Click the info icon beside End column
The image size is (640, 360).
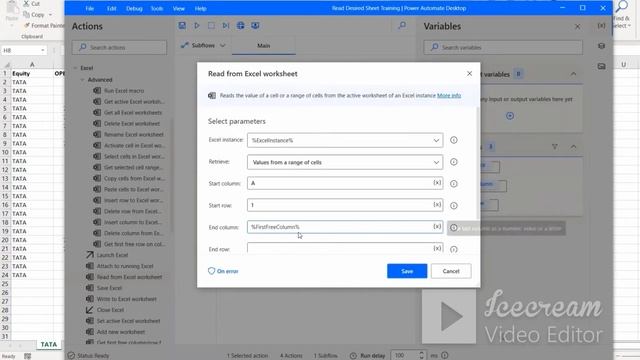453,228
